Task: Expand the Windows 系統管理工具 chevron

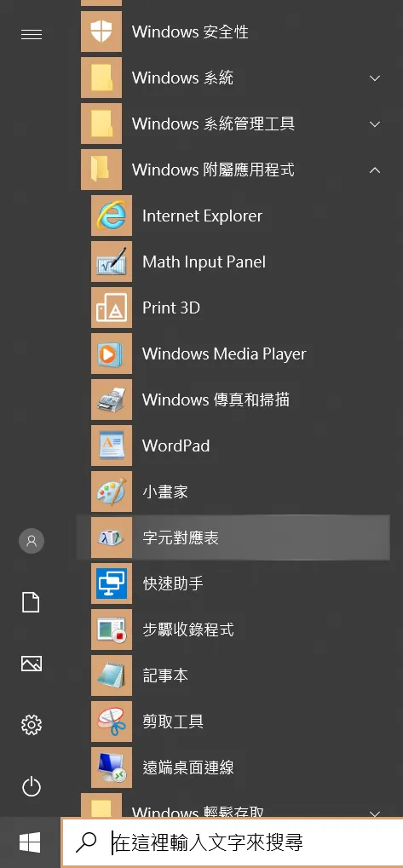Action: tap(375, 124)
